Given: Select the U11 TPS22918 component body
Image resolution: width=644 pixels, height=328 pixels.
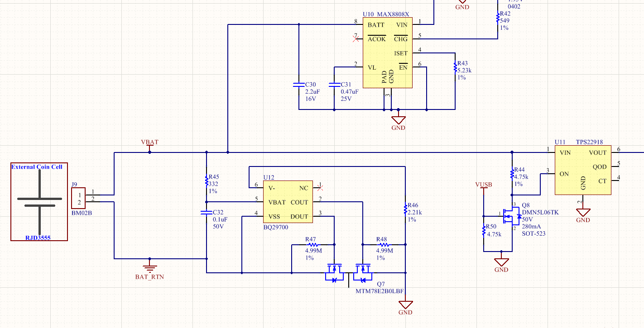Looking at the screenshot, I should coord(583,170).
